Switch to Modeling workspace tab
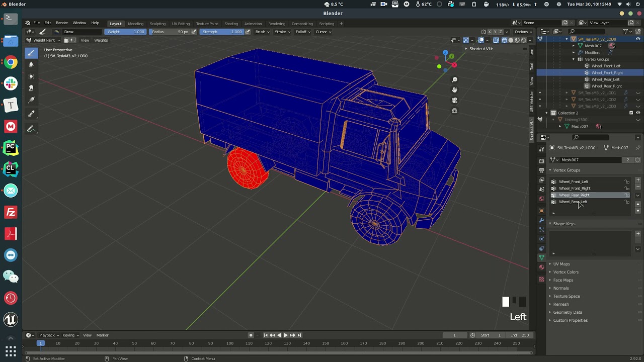The height and width of the screenshot is (362, 644). tap(135, 24)
